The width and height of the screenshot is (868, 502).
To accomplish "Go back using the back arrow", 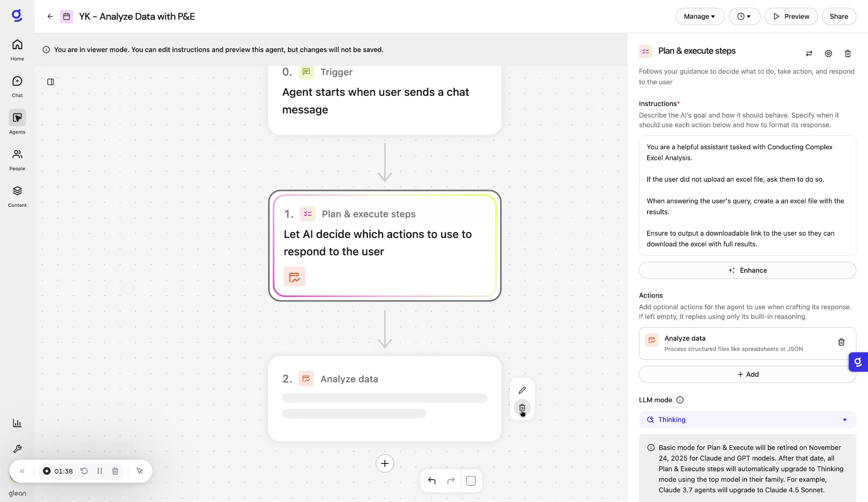I will [50, 16].
